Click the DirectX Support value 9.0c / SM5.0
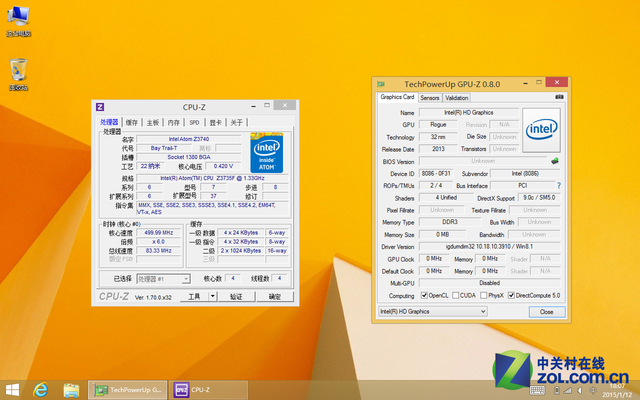The width and height of the screenshot is (640, 400). pyautogui.click(x=539, y=198)
